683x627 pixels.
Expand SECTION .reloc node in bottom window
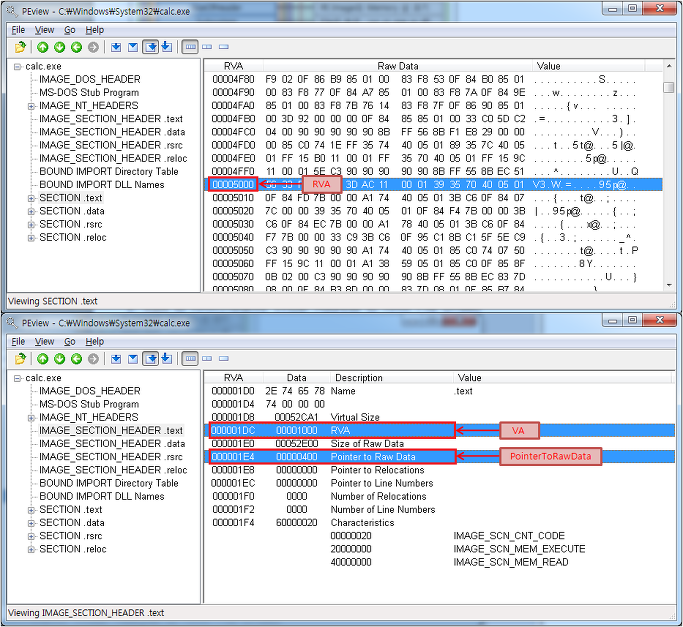coord(31,549)
